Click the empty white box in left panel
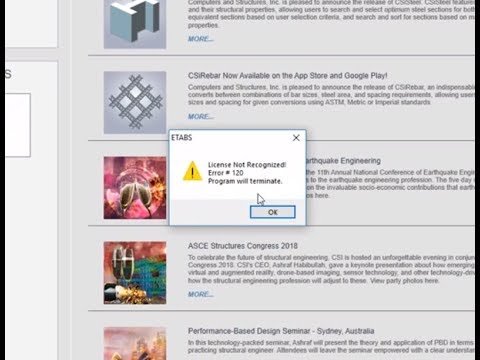The width and height of the screenshot is (480, 360). point(18,125)
